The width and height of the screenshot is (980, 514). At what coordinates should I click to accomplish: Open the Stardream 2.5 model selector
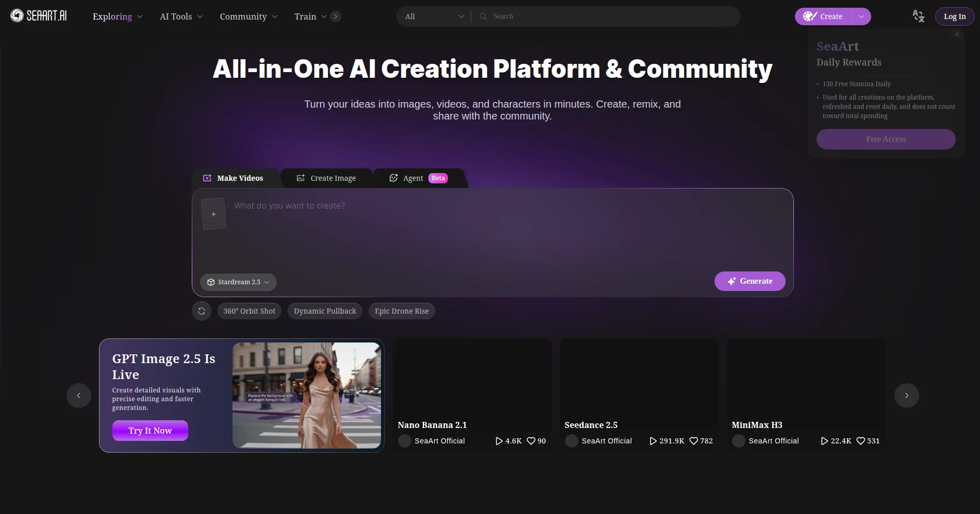point(238,282)
